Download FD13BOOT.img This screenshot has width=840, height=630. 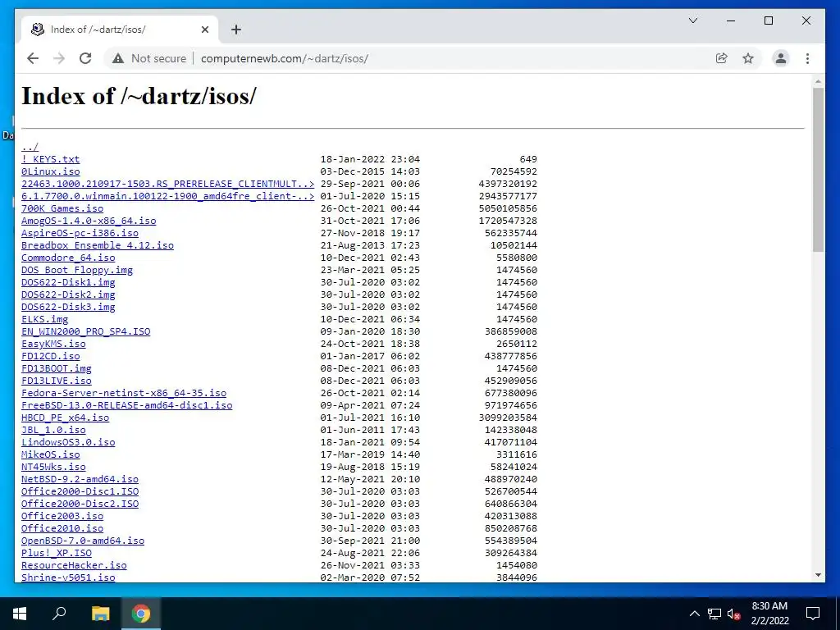pyautogui.click(x=57, y=368)
